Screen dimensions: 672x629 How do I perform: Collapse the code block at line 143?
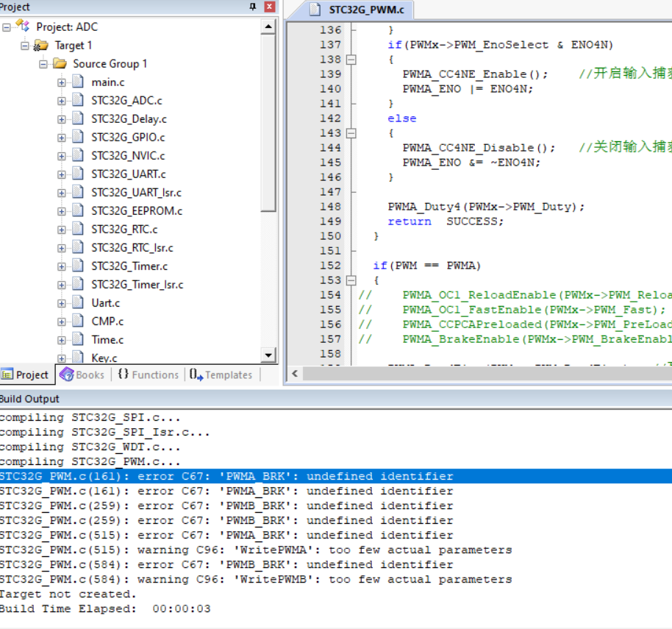(351, 133)
